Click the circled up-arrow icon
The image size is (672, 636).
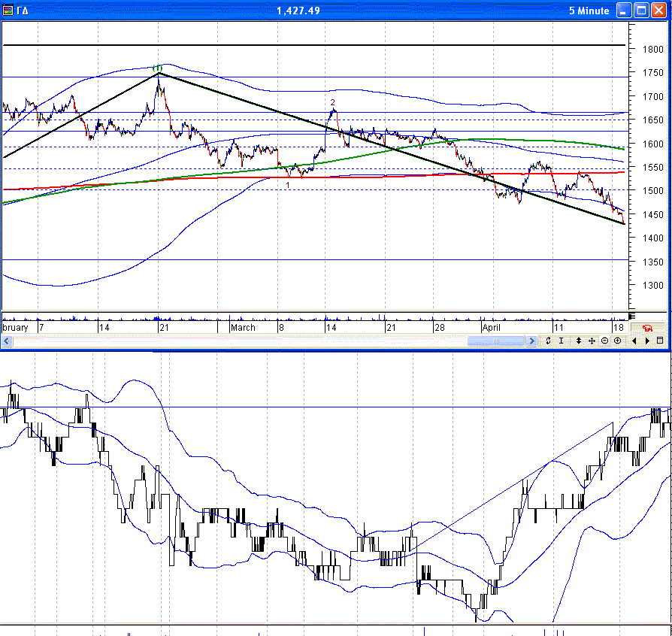coord(617,341)
